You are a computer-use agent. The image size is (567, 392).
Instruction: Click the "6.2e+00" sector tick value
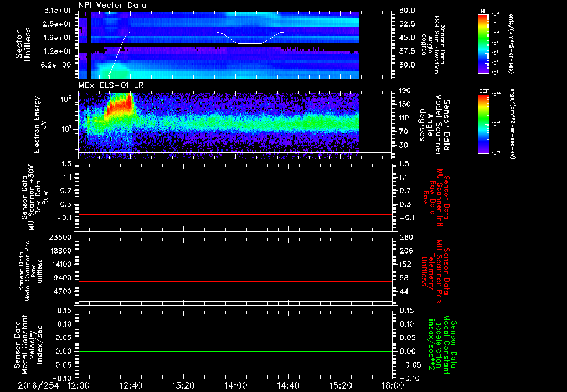click(x=57, y=65)
